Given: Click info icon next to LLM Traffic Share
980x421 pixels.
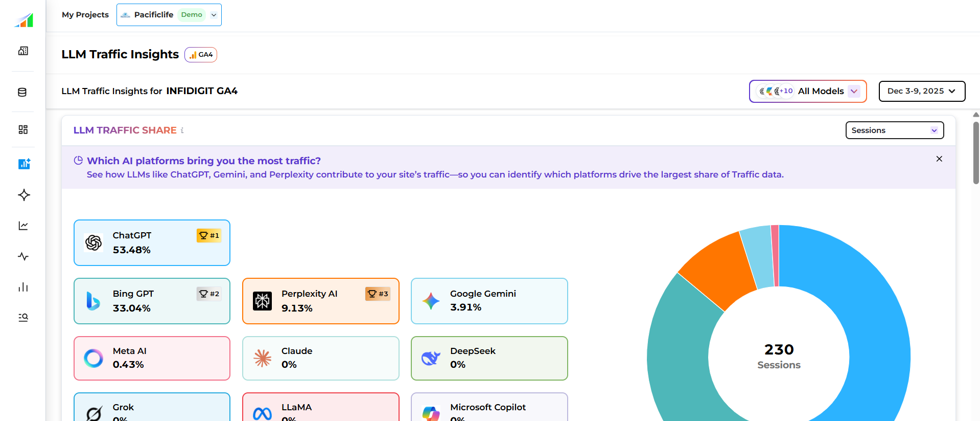Looking at the screenshot, I should 182,130.
